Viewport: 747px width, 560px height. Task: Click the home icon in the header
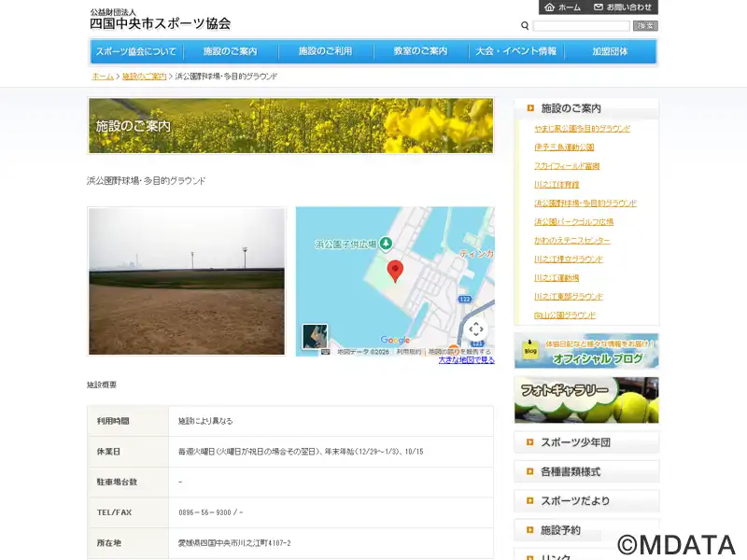(x=549, y=7)
